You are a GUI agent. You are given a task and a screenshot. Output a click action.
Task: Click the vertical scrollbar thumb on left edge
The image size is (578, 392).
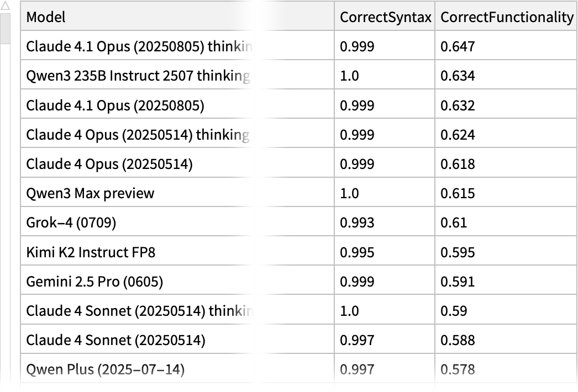pyautogui.click(x=6, y=29)
